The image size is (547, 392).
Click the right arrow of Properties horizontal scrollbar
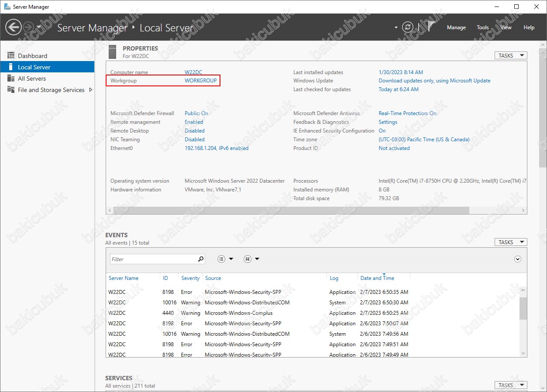tap(523, 210)
